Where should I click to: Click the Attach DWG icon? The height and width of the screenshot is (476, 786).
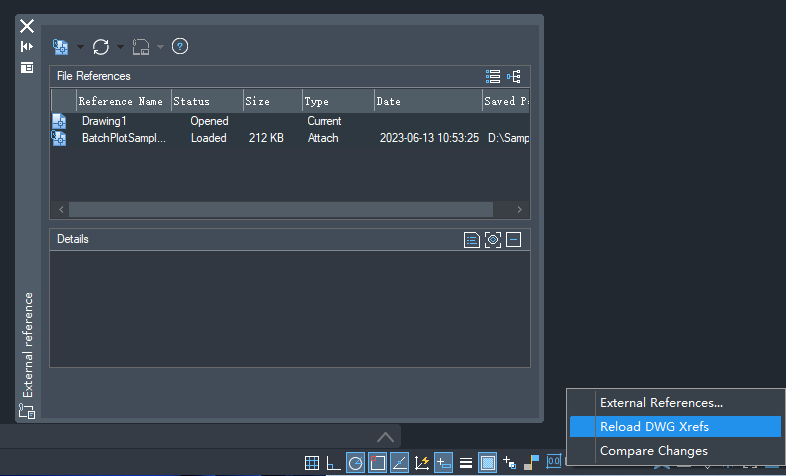tap(61, 46)
